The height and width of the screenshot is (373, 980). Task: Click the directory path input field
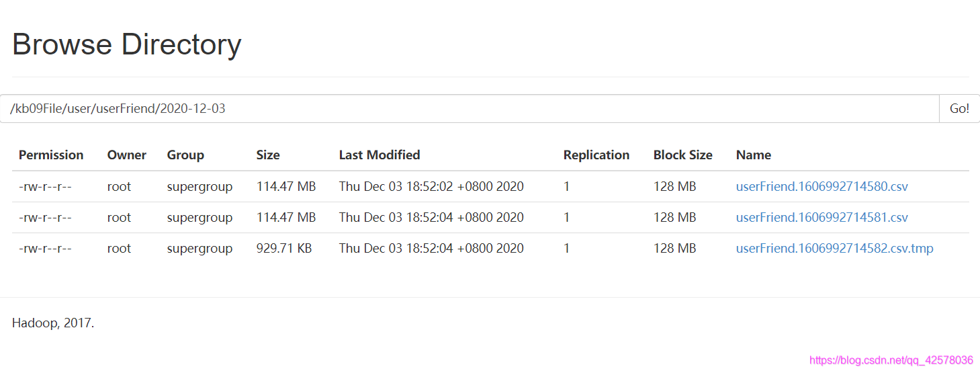click(469, 108)
